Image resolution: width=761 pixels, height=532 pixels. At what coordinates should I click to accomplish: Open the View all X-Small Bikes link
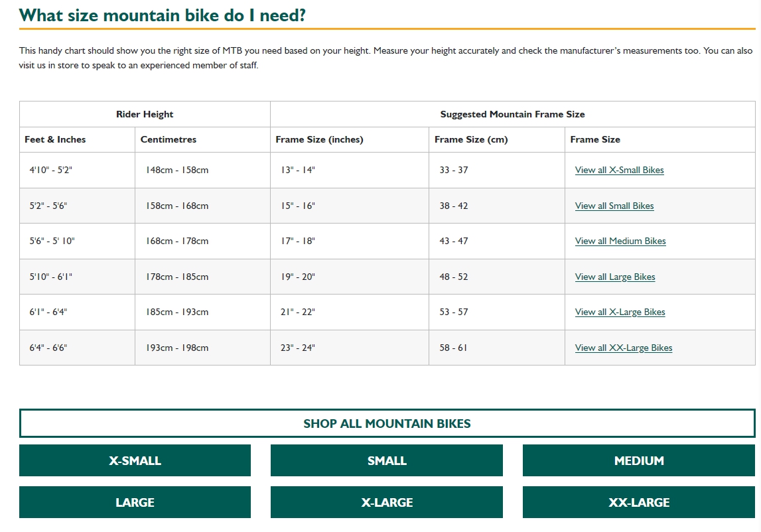[x=619, y=170]
